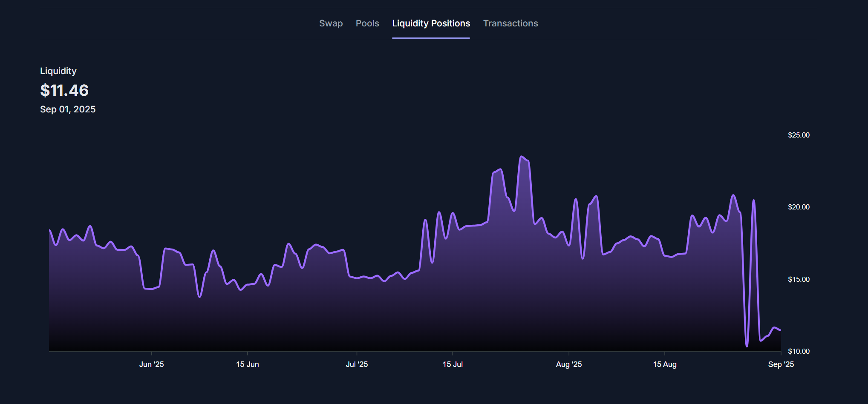The height and width of the screenshot is (404, 868).
Task: Click the Sep 01, 2025 date text
Action: 68,109
